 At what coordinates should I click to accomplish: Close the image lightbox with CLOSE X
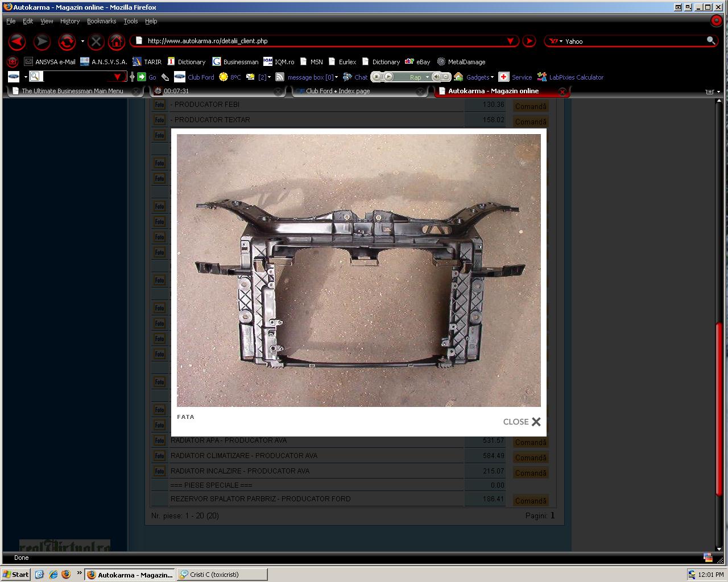522,422
